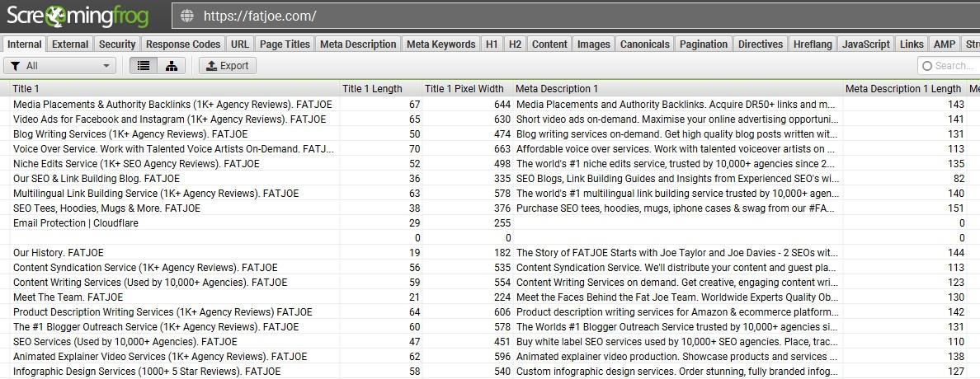Click the Export button
980x379 pixels.
pyautogui.click(x=228, y=66)
